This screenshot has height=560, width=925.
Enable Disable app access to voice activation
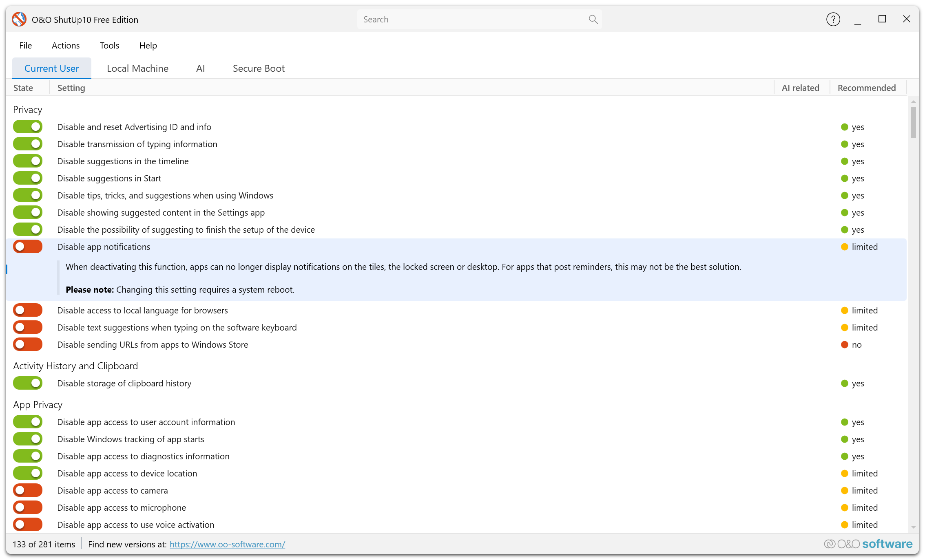[x=28, y=525]
